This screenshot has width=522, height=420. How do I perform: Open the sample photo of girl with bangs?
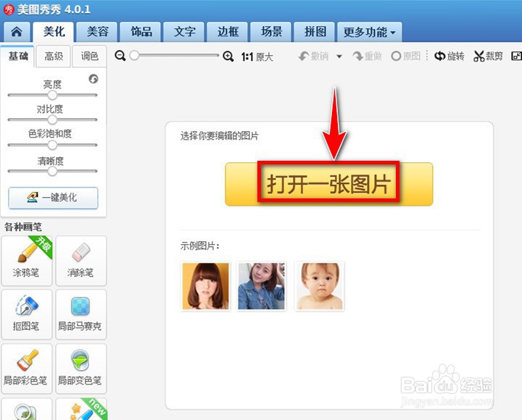[x=206, y=286]
